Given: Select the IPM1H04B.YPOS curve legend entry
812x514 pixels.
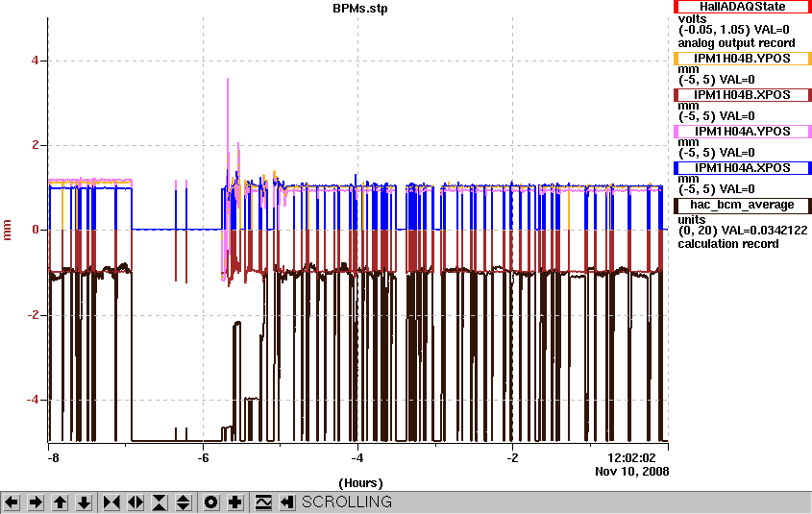Looking at the screenshot, I should pos(742,59).
